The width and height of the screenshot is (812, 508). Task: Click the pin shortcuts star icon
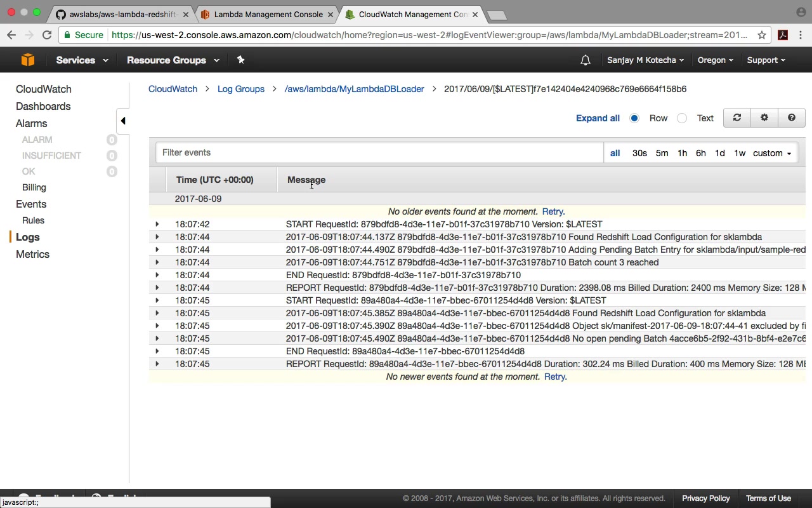click(240, 60)
